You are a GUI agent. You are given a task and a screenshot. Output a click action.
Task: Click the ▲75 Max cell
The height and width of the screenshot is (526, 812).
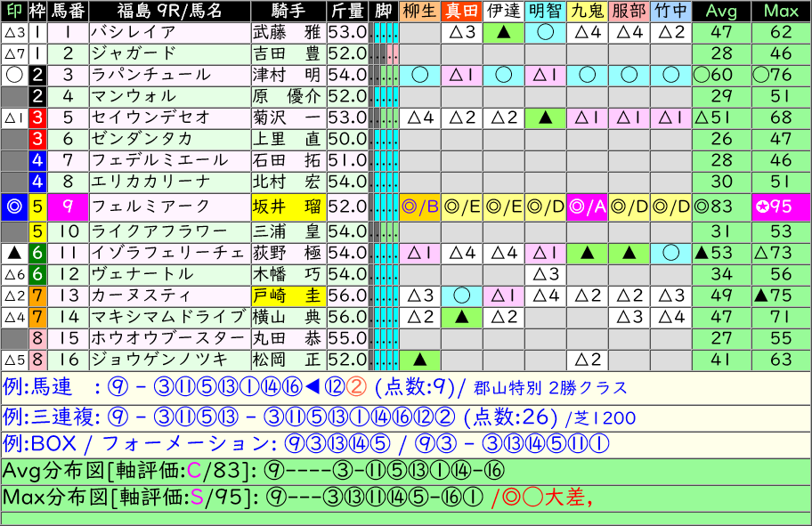coord(781,295)
